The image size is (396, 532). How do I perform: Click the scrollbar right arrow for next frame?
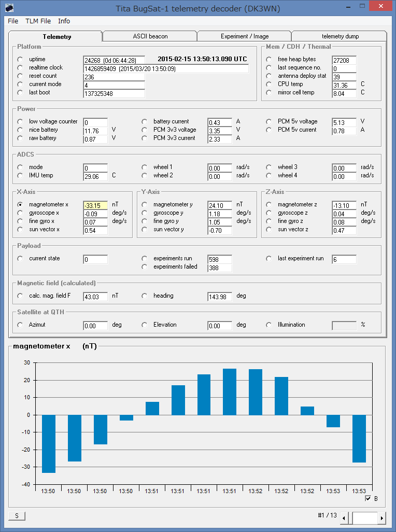tap(382, 518)
